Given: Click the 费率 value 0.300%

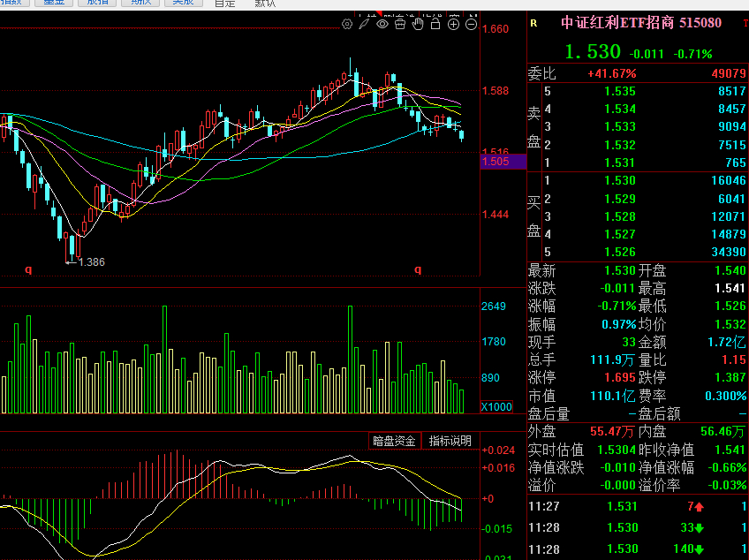Looking at the screenshot, I should pos(726,396).
